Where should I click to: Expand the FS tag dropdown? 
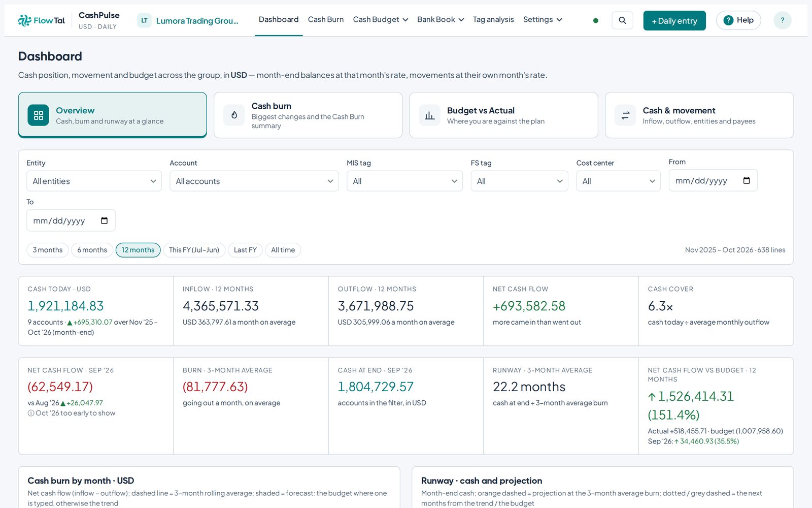[x=519, y=181]
